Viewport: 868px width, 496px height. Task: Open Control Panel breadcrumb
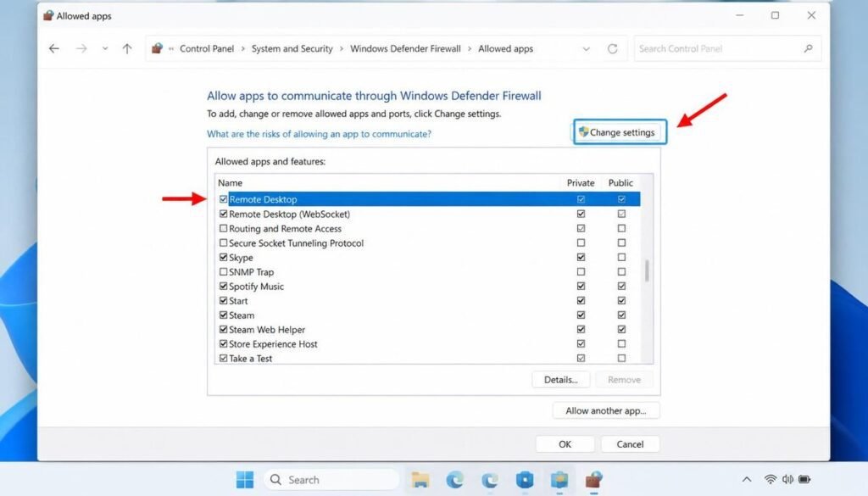coord(207,48)
